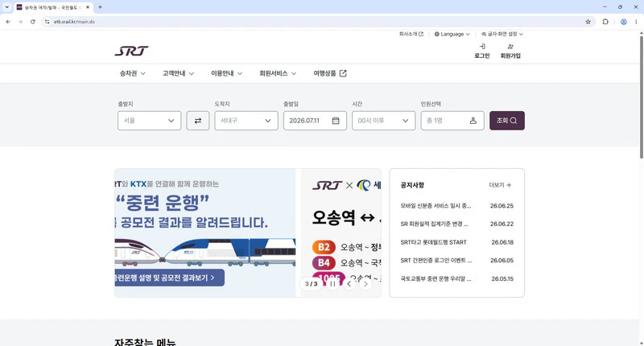
Task: Expand the 회원서비스 menu
Action: point(278,73)
